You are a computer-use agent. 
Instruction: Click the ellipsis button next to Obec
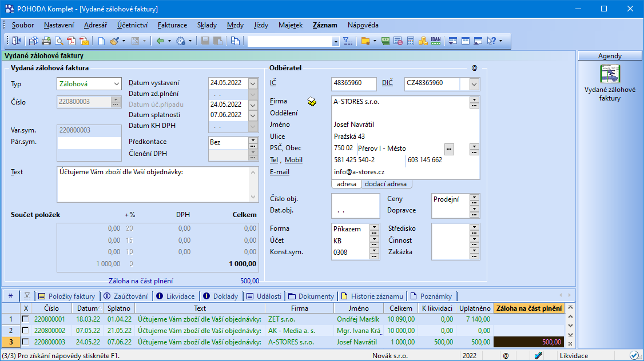click(x=450, y=149)
